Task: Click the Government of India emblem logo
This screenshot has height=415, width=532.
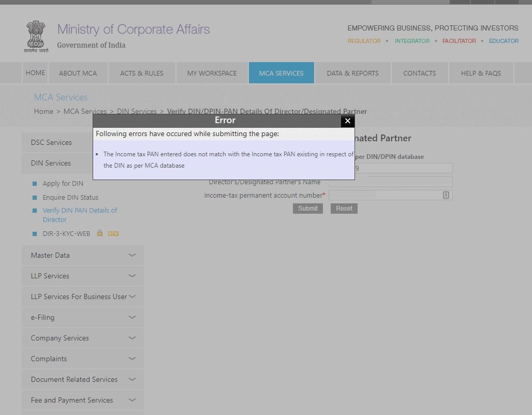Action: (x=36, y=36)
